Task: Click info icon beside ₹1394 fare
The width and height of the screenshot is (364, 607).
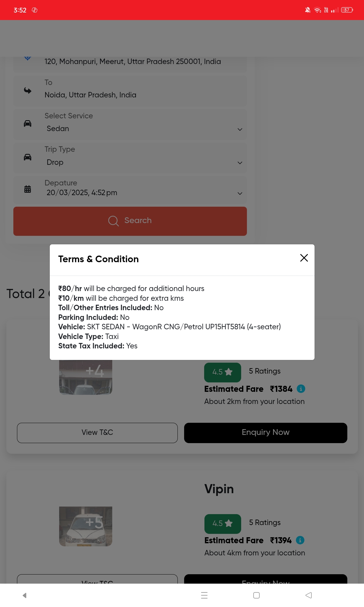Action: pyautogui.click(x=300, y=540)
